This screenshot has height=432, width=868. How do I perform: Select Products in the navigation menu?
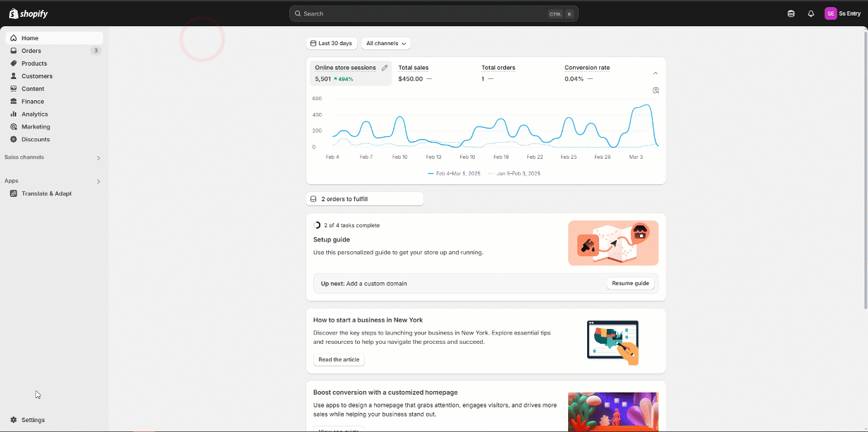click(34, 64)
